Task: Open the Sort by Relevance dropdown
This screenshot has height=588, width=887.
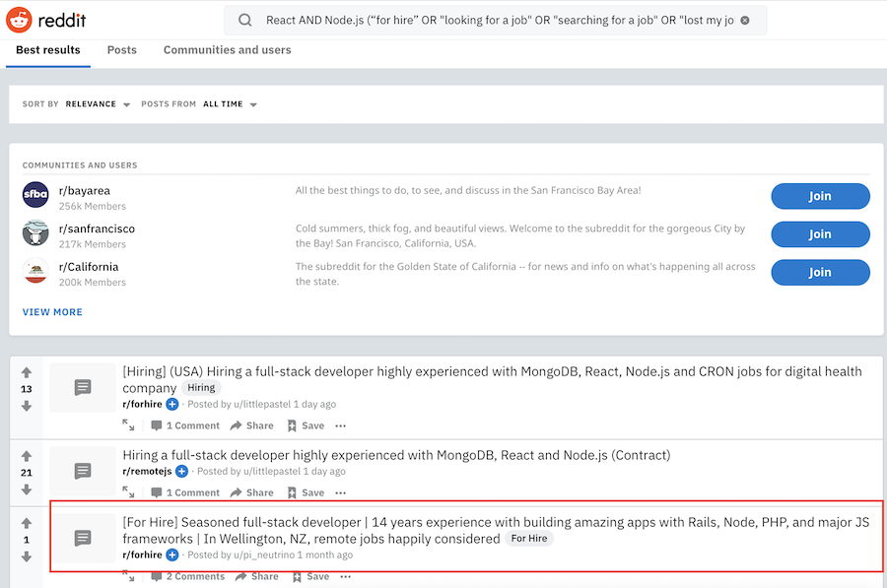Action: [x=98, y=104]
